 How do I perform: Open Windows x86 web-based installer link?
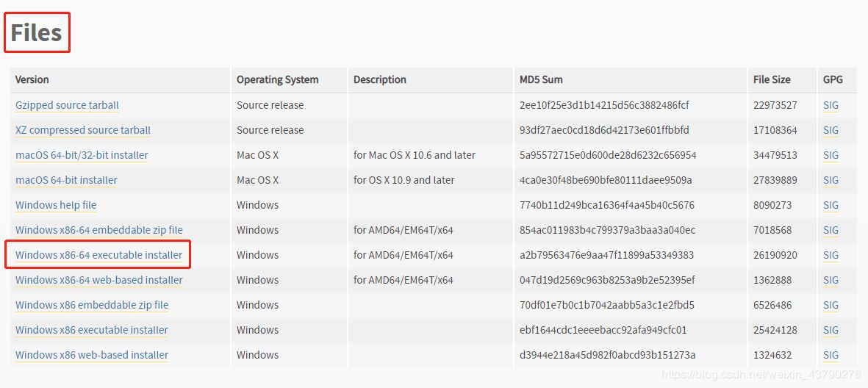pyautogui.click(x=92, y=355)
